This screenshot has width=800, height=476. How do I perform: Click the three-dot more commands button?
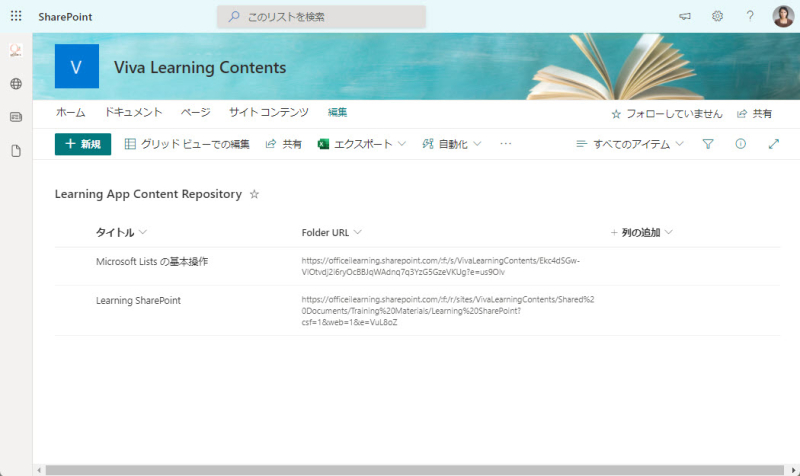(x=505, y=144)
